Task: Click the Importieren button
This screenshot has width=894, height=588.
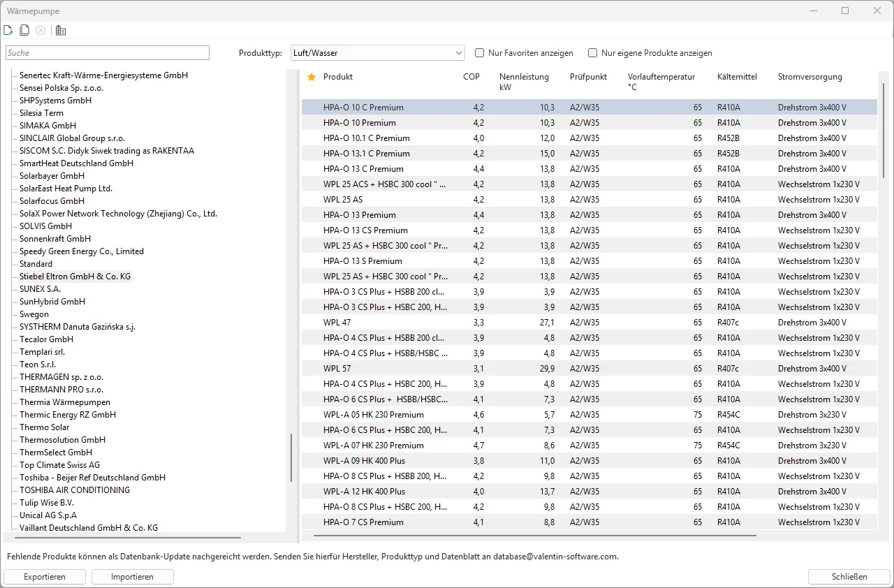Action: [132, 576]
